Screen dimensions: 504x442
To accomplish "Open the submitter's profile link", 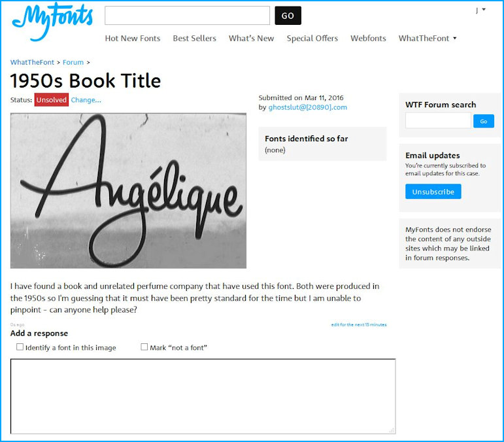I will (x=308, y=107).
